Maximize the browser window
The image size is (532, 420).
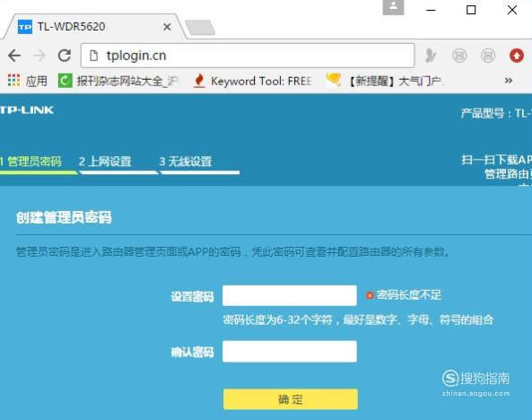tap(471, 10)
